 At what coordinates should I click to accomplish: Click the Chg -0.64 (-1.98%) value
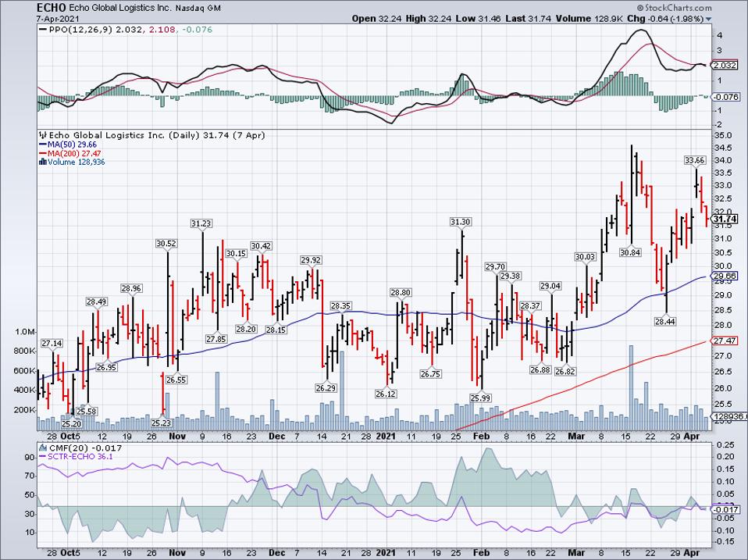[x=664, y=19]
